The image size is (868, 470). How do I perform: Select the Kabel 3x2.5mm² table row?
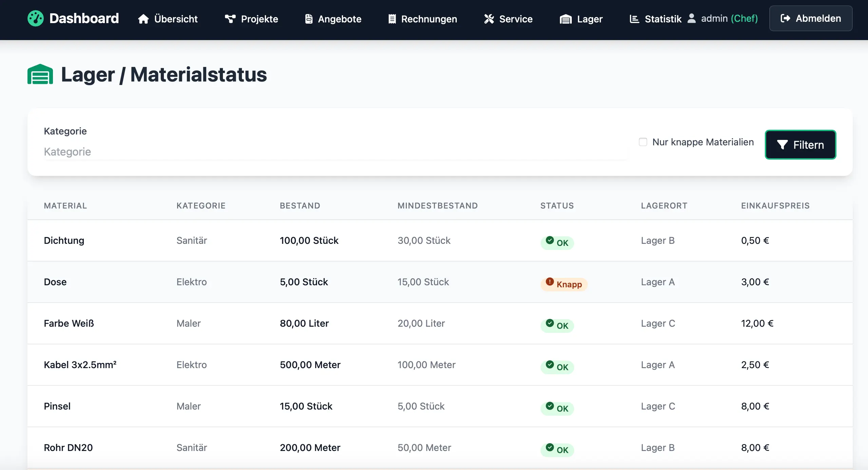tap(440, 365)
